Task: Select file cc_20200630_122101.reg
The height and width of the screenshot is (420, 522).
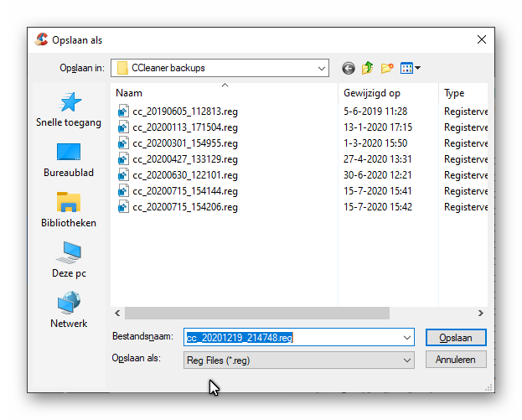Action: (185, 175)
